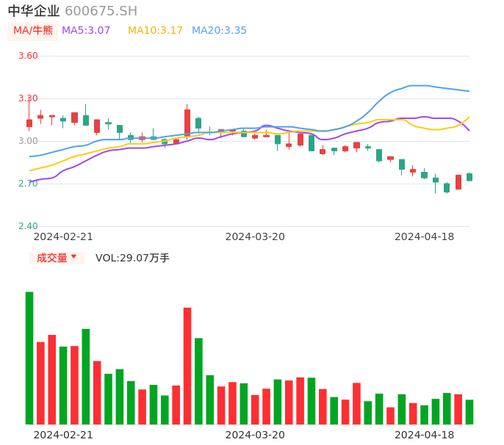The width and height of the screenshot is (504, 445).
Task: Select the 600675.SH ticker code
Action: [101, 11]
